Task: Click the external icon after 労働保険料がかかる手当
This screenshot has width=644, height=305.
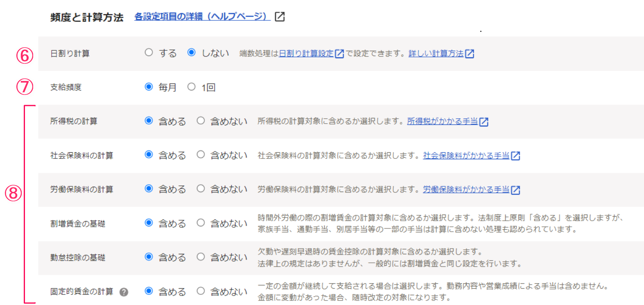Action: tap(515, 190)
